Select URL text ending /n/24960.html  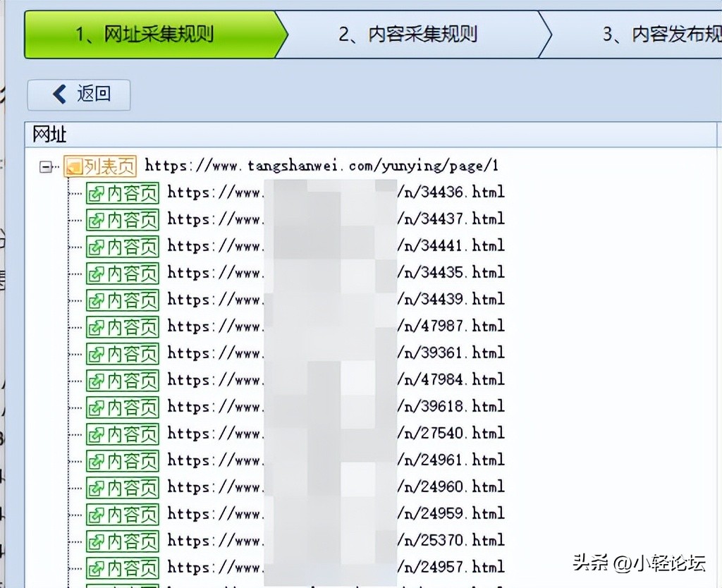click(336, 486)
